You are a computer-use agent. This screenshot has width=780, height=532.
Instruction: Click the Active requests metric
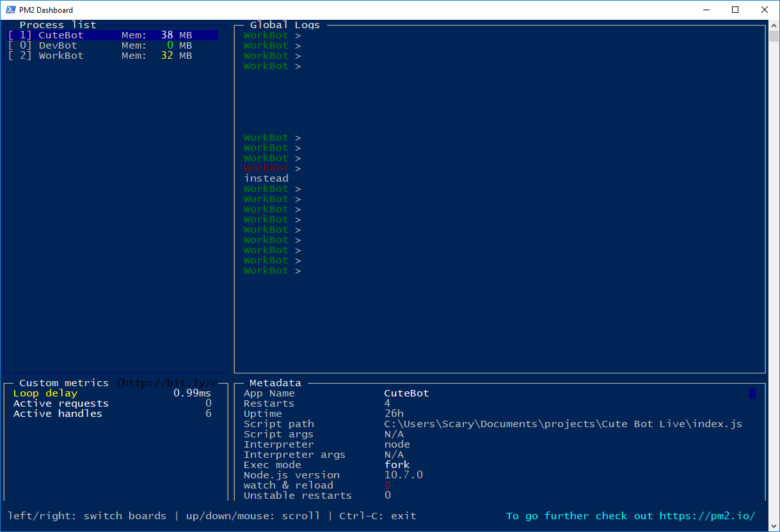60,403
